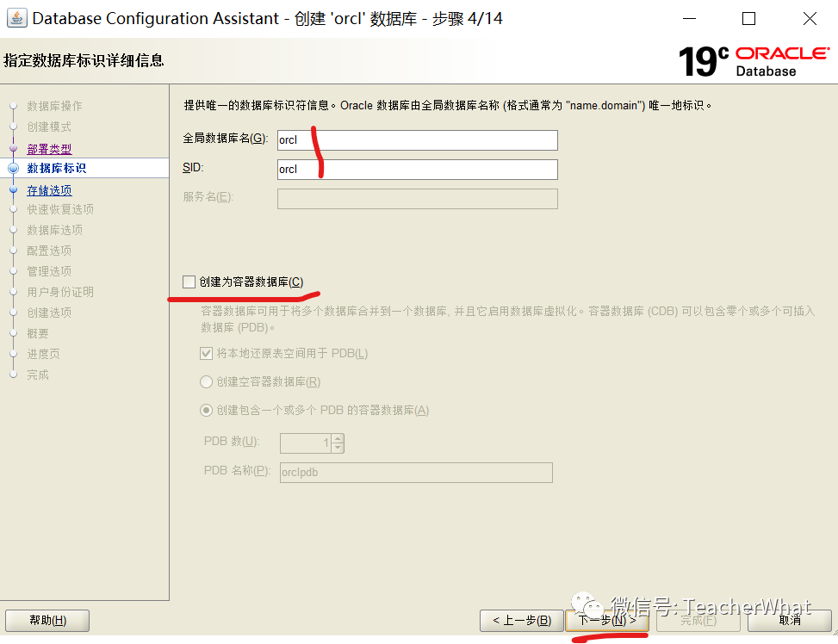Select the 进度页 step in sidebar

click(x=43, y=354)
